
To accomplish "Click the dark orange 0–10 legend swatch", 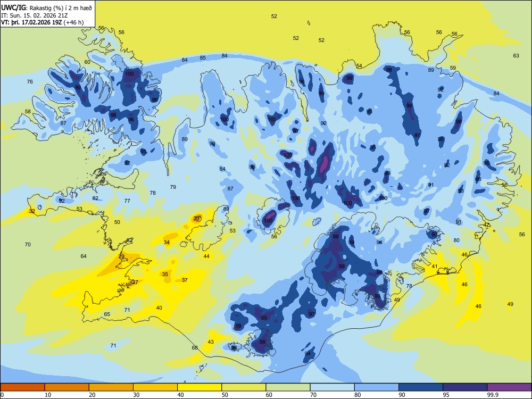I will coord(22,387).
